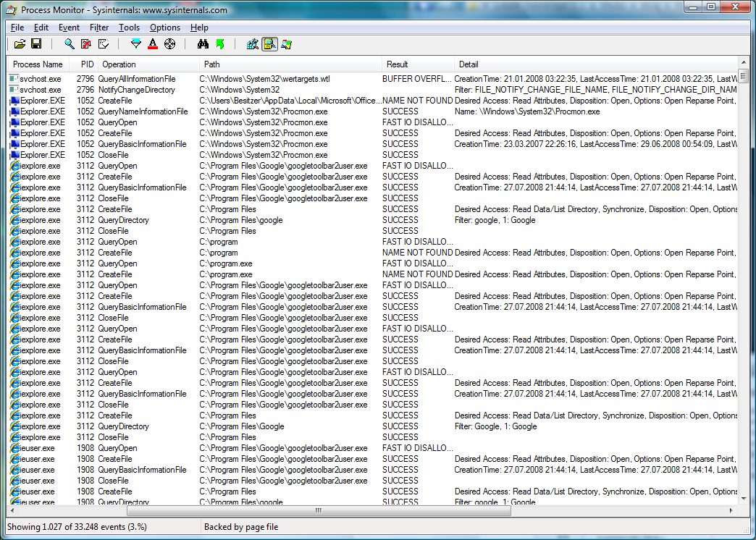This screenshot has width=756, height=540.
Task: Open the Tools menu
Action: pos(129,28)
